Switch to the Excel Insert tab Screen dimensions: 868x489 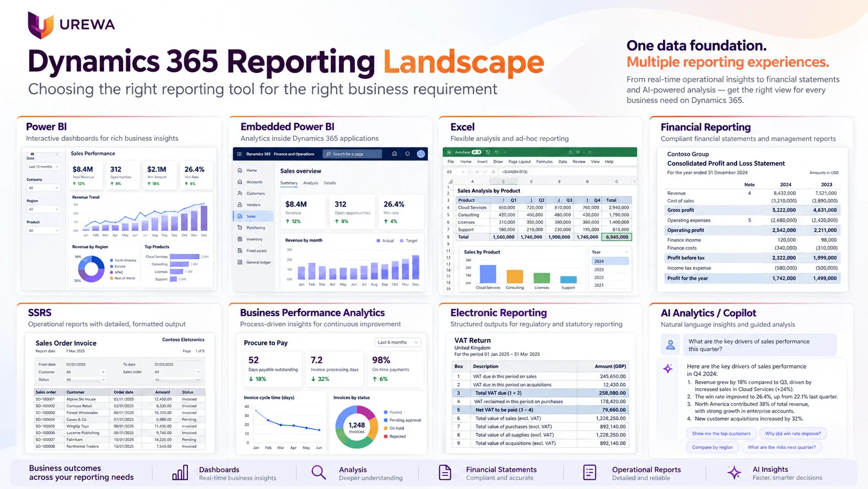[482, 162]
